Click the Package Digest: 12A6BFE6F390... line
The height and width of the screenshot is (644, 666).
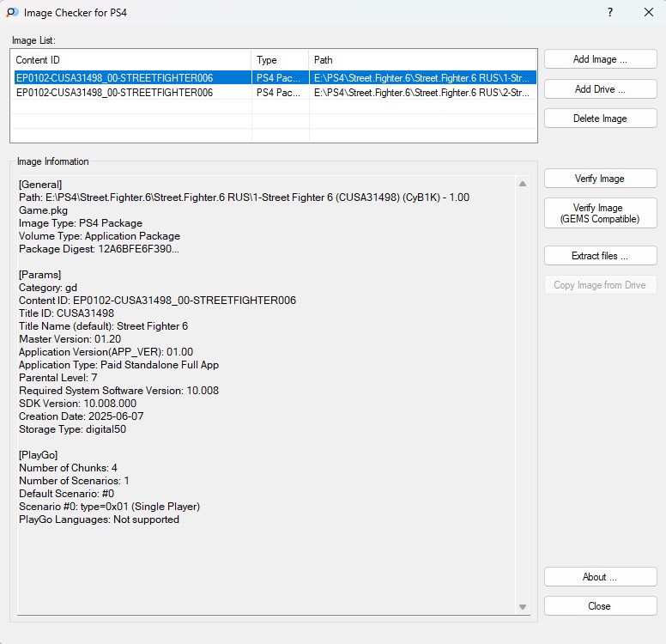(99, 249)
